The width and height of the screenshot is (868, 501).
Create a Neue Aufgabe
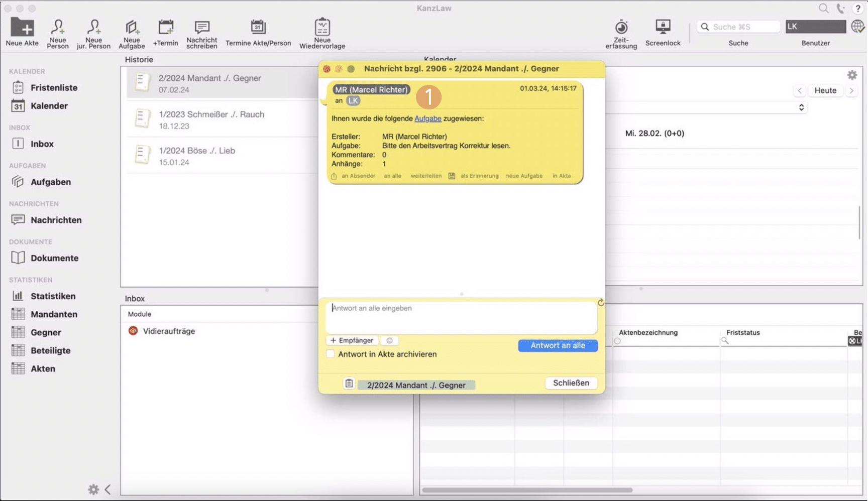132,33
